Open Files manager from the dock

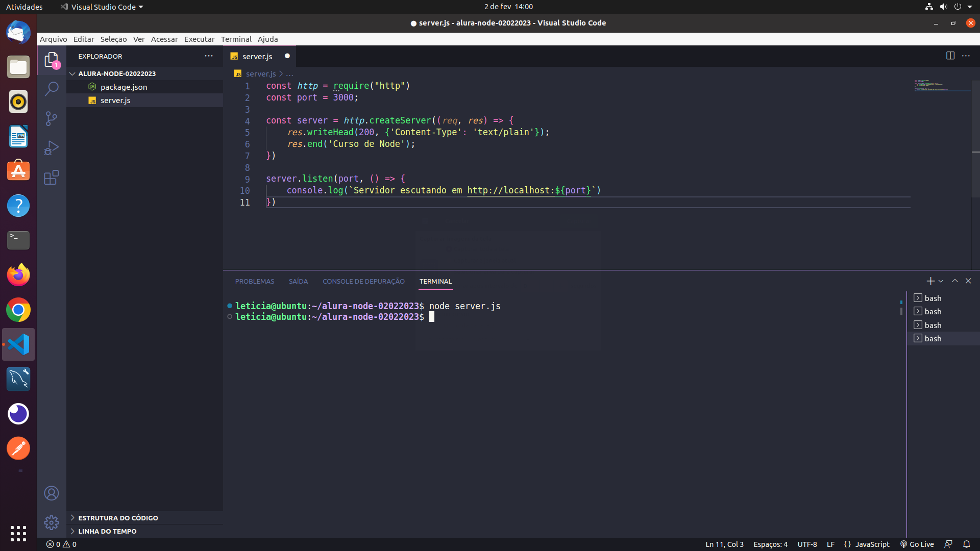point(18,67)
